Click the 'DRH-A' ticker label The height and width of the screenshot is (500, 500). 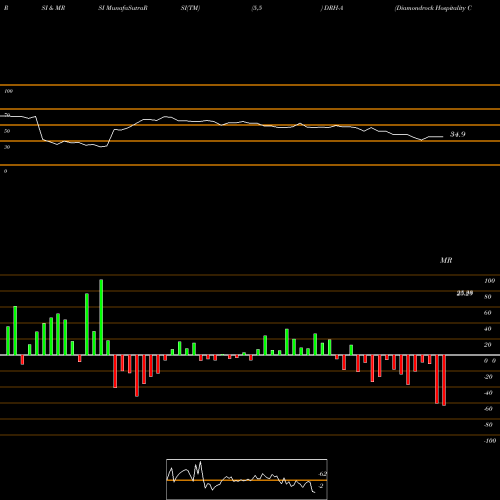(x=333, y=8)
